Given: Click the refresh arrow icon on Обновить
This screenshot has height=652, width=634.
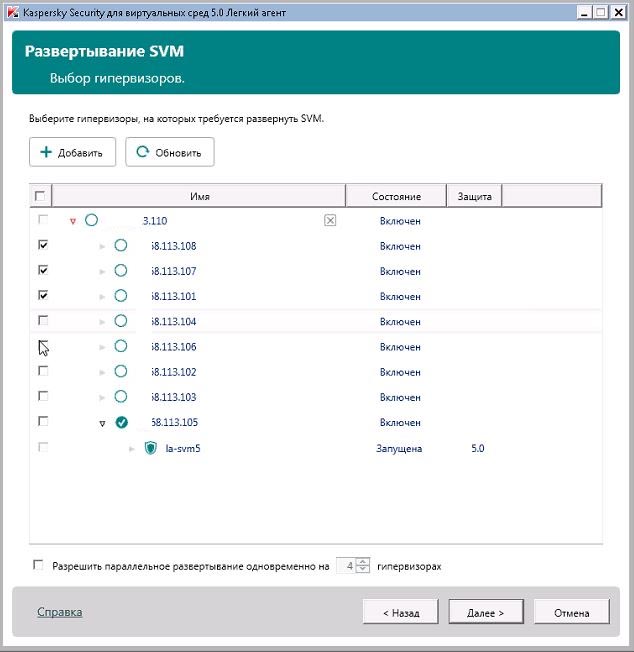Looking at the screenshot, I should (143, 152).
